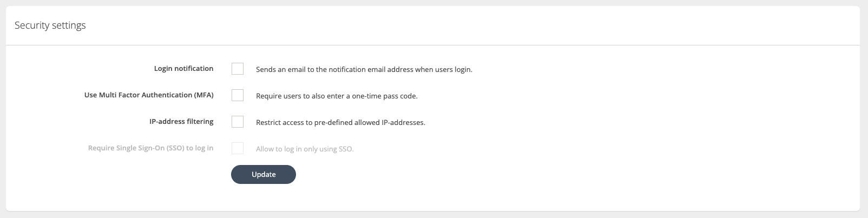The image size is (868, 218).
Task: Click 'Allow to log in only using SSO' text
Action: tap(305, 149)
